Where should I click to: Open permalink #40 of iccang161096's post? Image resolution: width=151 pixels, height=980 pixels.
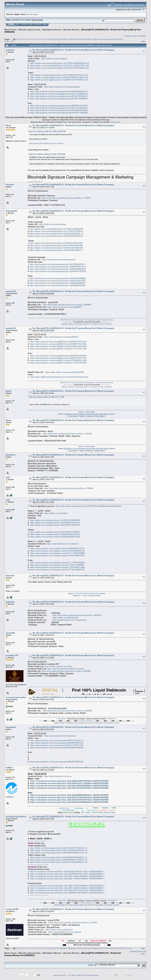tap(144, 910)
